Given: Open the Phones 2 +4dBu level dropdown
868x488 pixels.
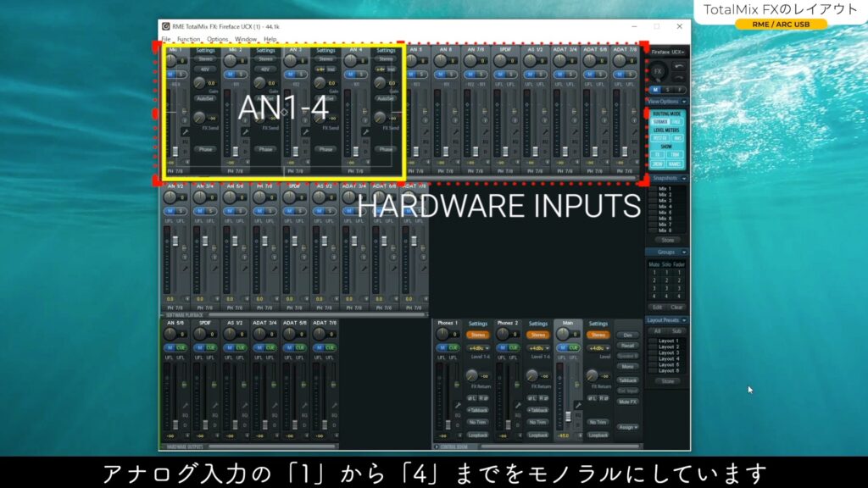Looking at the screenshot, I should pyautogui.click(x=537, y=348).
